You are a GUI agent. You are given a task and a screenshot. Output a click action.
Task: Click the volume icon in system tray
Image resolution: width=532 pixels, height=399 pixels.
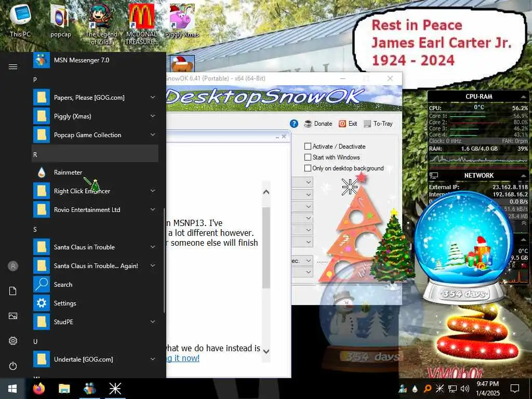click(465, 389)
